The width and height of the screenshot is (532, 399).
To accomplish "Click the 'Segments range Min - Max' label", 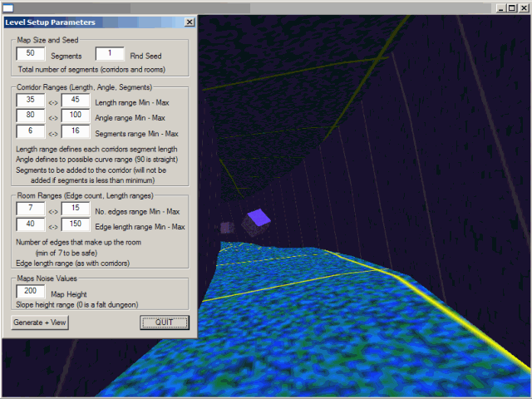I will [136, 134].
